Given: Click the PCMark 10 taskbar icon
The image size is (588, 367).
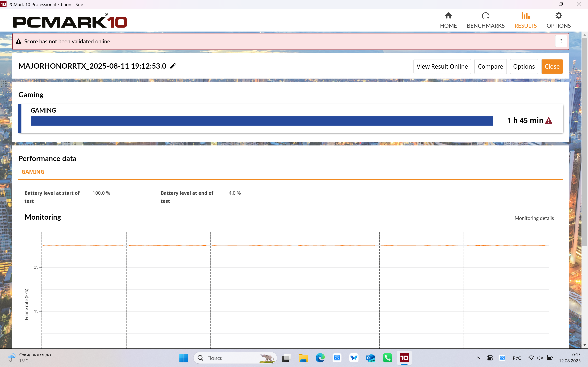Looking at the screenshot, I should 404,358.
